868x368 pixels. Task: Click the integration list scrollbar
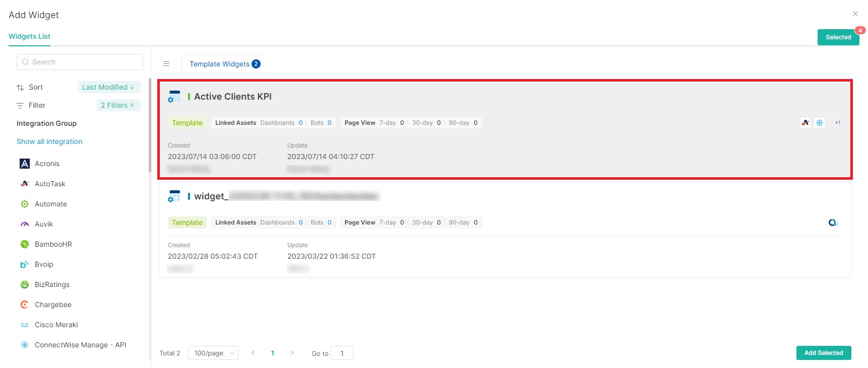pos(150,126)
